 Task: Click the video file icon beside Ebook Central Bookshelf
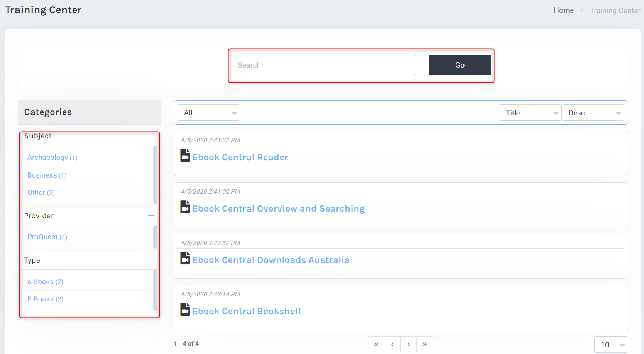pos(185,310)
